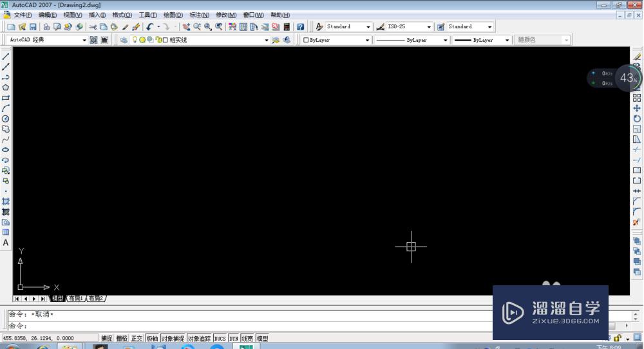Screen dimensions: 644x349
Task: Select the Line drawing tool
Action: pyautogui.click(x=6, y=57)
